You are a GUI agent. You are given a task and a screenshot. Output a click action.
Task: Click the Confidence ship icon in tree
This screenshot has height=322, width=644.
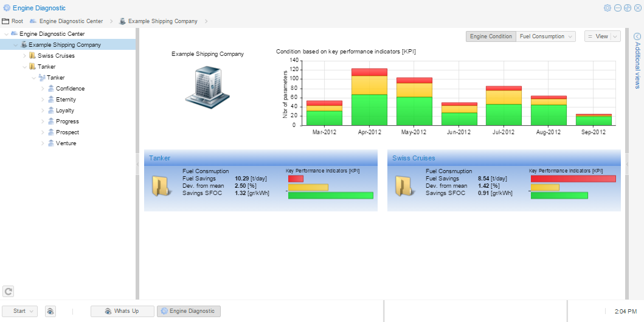[x=51, y=88]
